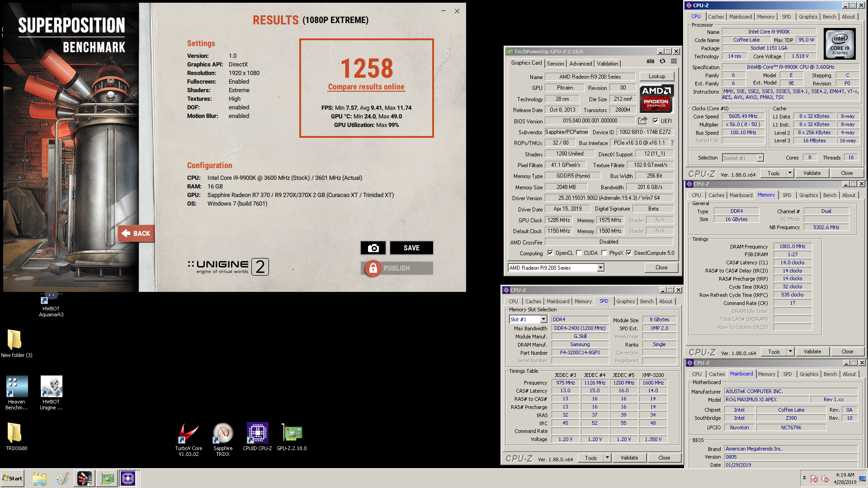Expand Tools dropdown arrow in CPU-Z CPU window
The height and width of the screenshot is (488, 868).
[790, 173]
